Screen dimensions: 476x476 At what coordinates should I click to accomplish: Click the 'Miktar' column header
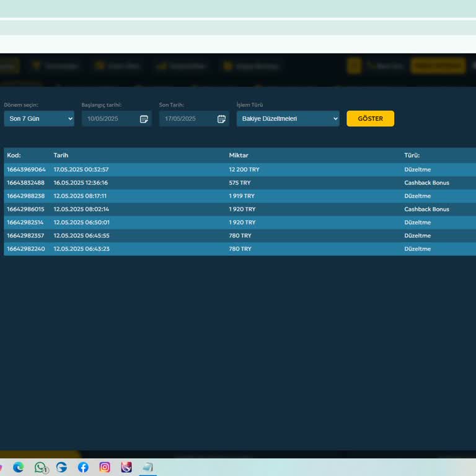coord(239,155)
